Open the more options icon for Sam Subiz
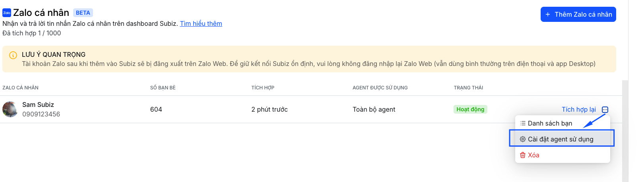This screenshot has height=182, width=644. (x=605, y=110)
